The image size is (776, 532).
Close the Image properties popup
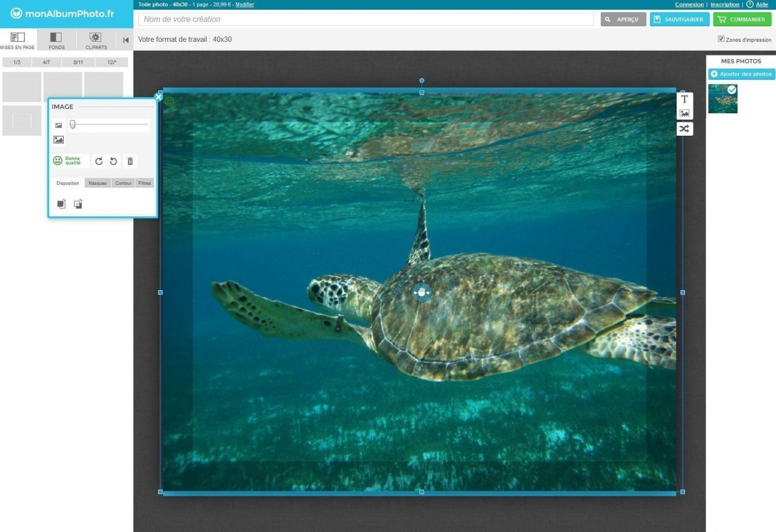click(158, 97)
